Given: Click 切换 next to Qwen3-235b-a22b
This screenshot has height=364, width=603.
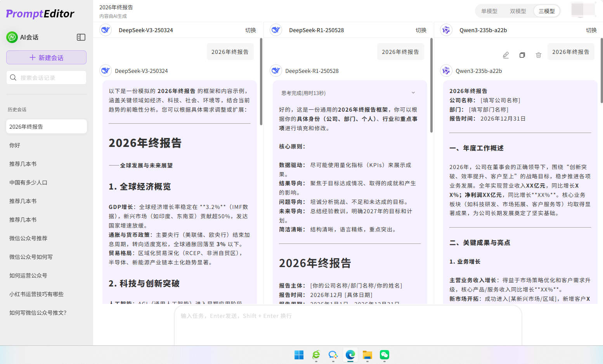Looking at the screenshot, I should point(591,30).
